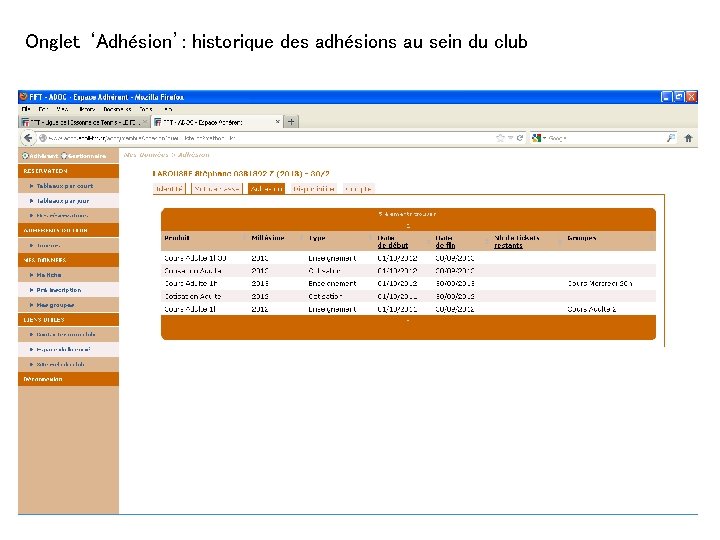Screen dimensions: 720x540
Task: Sort by Date de fin column
Action: [x=445, y=242]
